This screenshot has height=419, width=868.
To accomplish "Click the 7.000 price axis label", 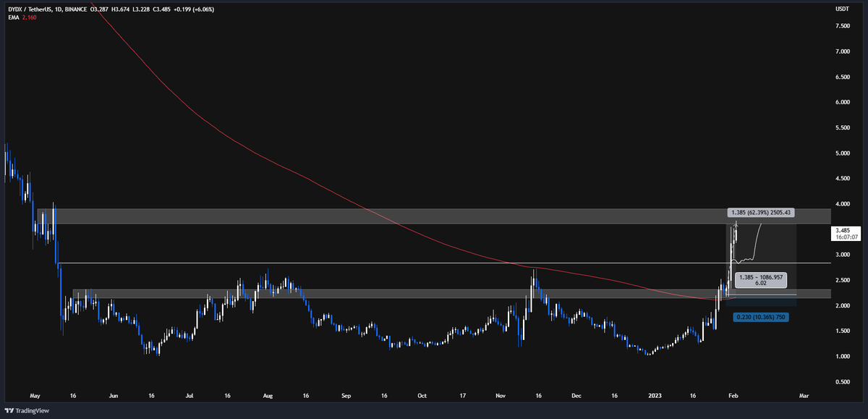I will pyautogui.click(x=841, y=51).
